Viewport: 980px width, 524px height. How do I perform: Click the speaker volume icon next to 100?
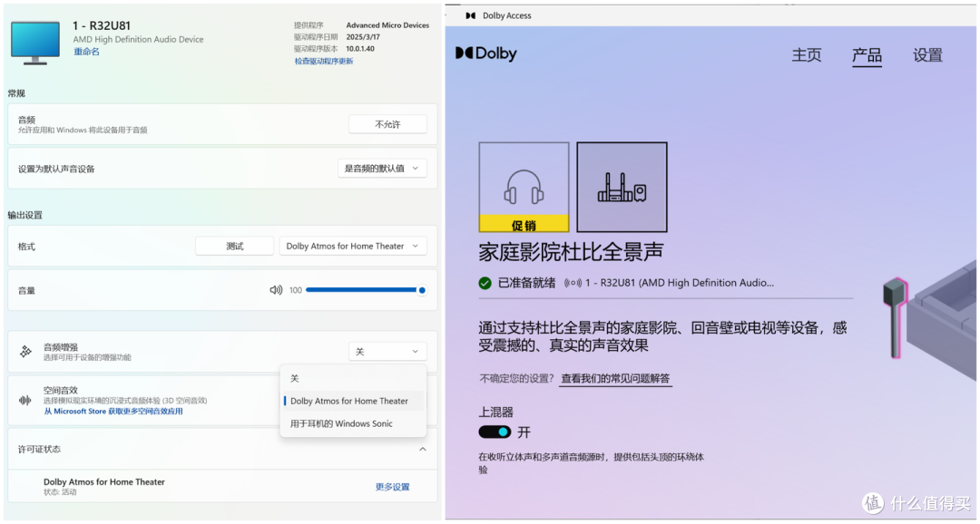point(276,290)
